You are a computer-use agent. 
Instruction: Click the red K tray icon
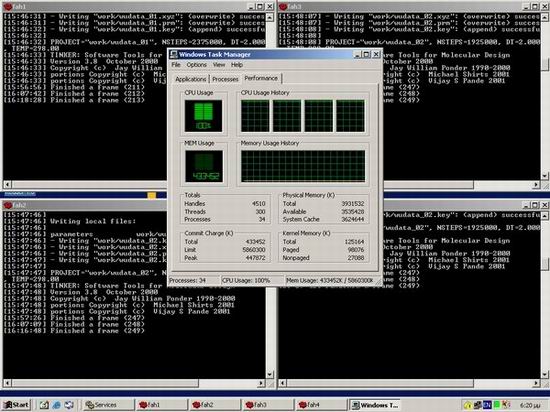point(506,405)
